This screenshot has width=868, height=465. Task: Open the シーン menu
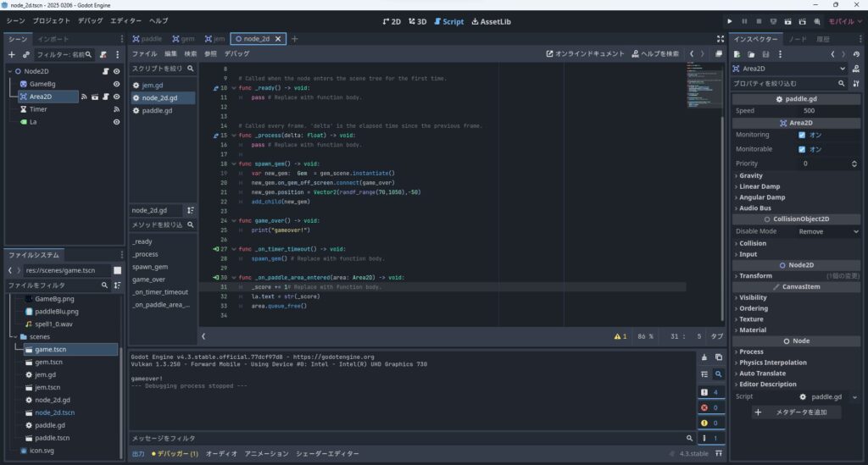click(x=15, y=21)
